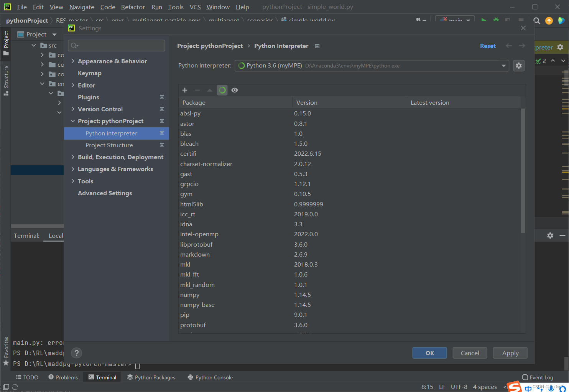Click the Search Everywhere magnifier icon

tap(537, 21)
